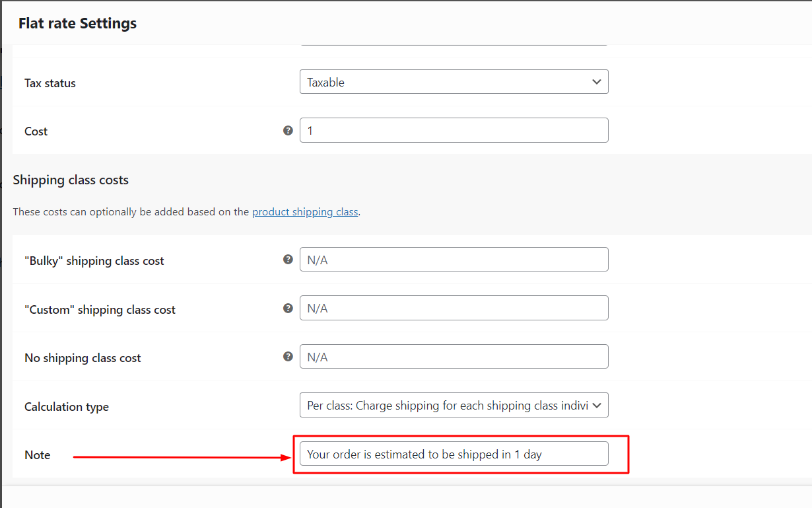
Task: Click the Shipping class costs section label
Action: (x=71, y=179)
